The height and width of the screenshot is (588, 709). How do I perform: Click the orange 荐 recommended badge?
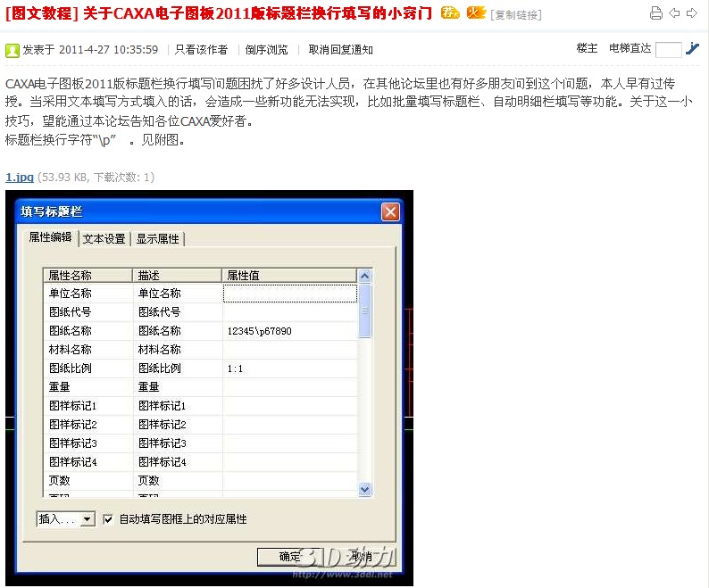tap(451, 13)
